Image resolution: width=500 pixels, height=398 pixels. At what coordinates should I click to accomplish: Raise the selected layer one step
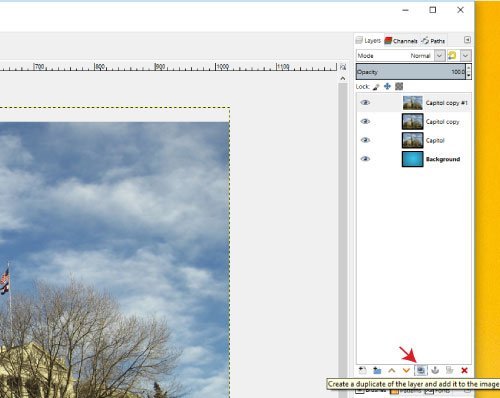tap(392, 370)
